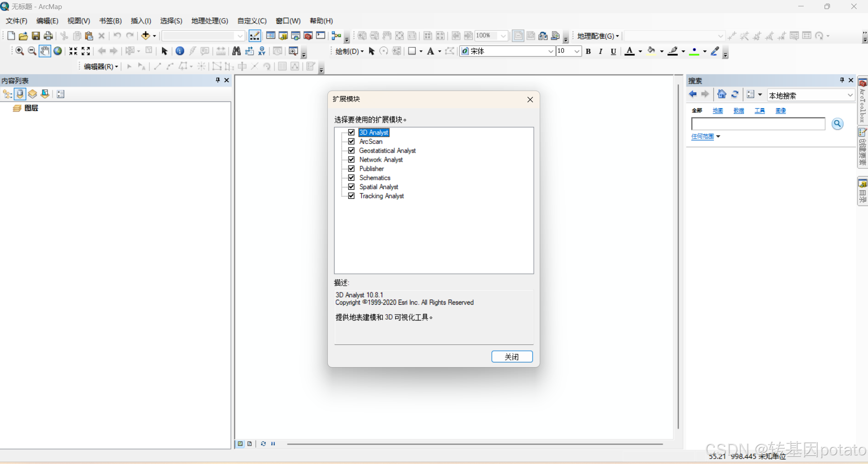The height and width of the screenshot is (464, 868).
Task: Toggle the Schematics extension checkbox
Action: 351,177
